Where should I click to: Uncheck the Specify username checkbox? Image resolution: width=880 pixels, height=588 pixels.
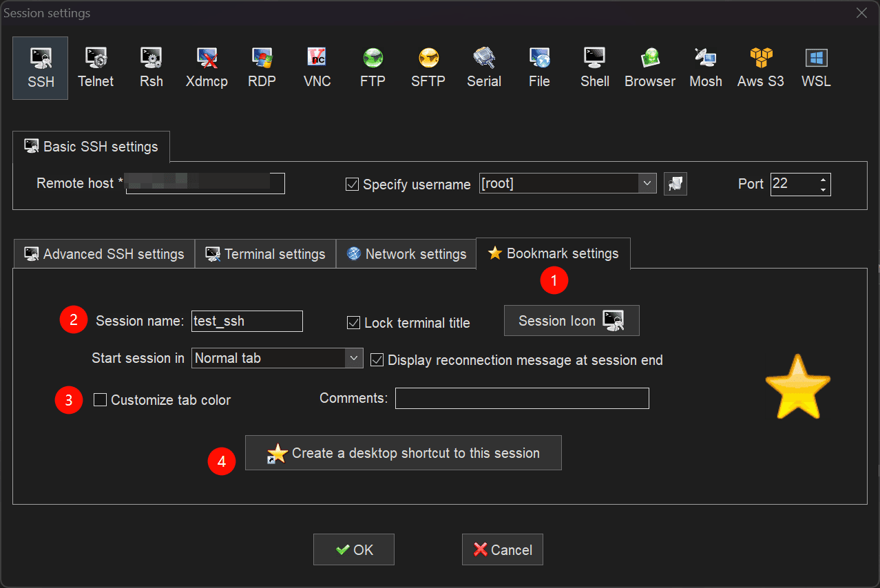tap(352, 185)
